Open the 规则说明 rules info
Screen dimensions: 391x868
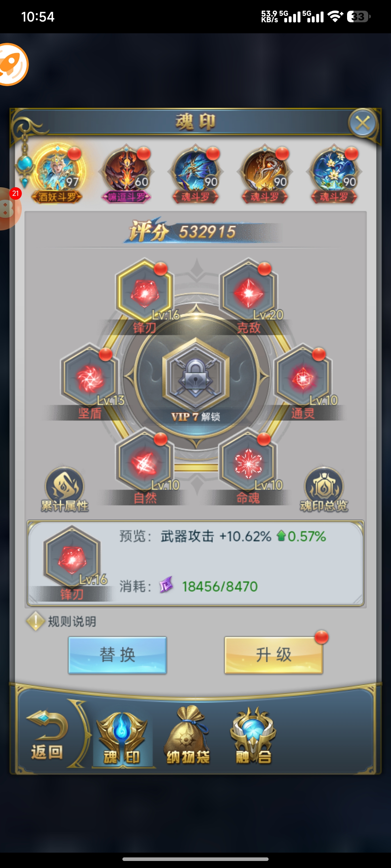(x=62, y=621)
